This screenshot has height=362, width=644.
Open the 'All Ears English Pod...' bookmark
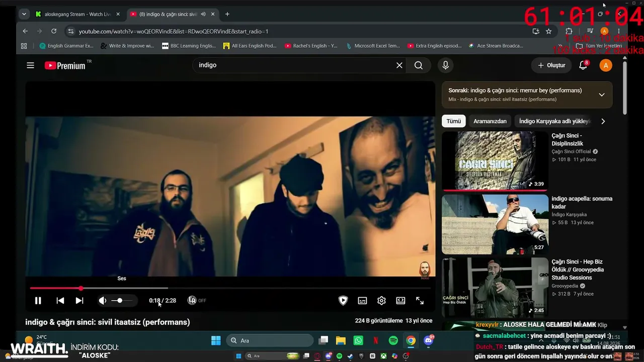tap(250, 46)
